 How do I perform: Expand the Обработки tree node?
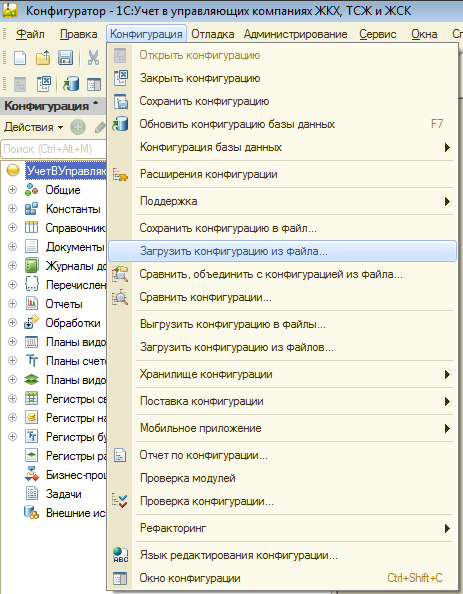pos(13,322)
